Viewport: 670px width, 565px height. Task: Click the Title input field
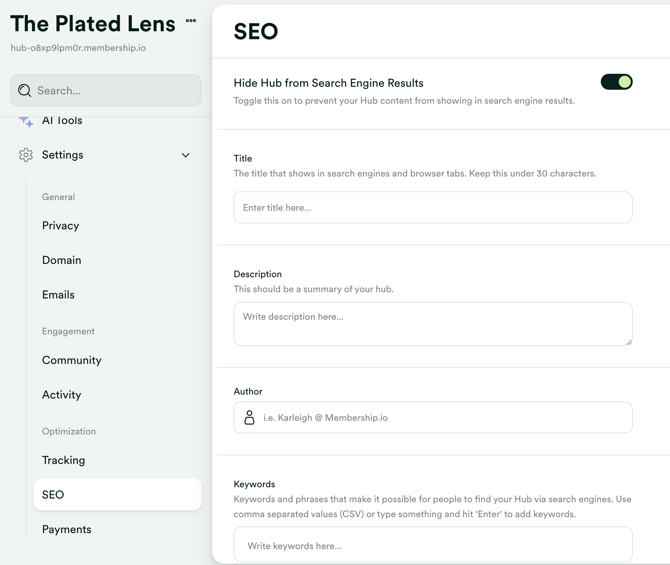[x=433, y=207]
